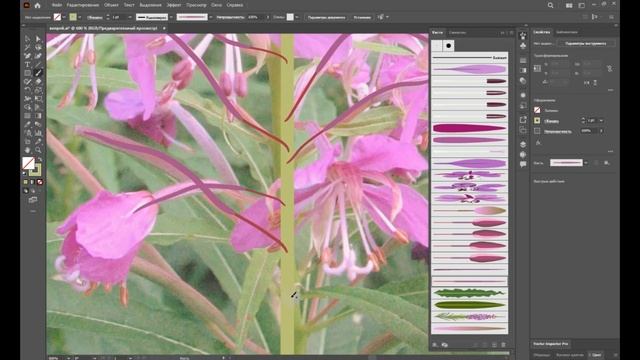Select the Zoom magnifier tool

coord(38,150)
